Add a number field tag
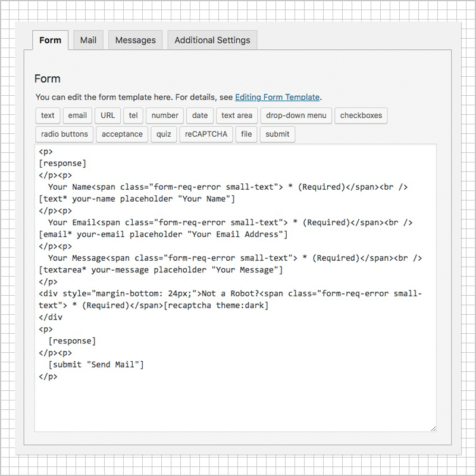This screenshot has width=476, height=476. 165,115
